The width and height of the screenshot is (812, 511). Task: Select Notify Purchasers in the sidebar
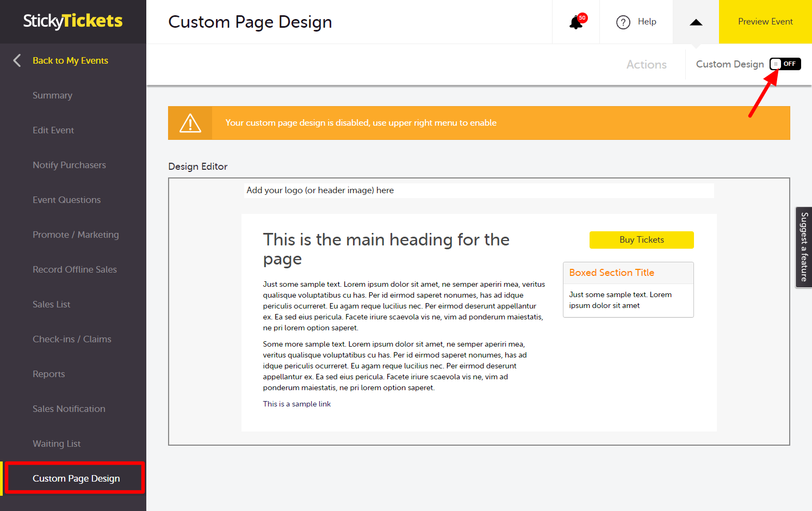tap(69, 165)
